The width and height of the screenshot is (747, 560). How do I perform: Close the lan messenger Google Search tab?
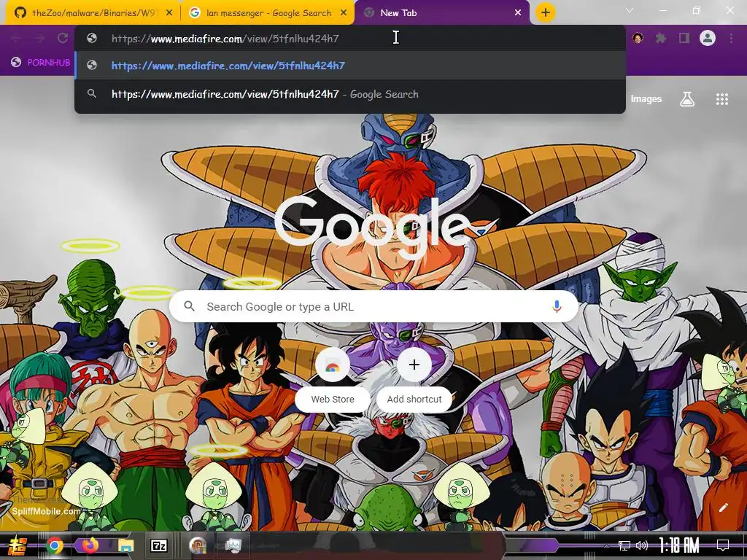[x=344, y=13]
